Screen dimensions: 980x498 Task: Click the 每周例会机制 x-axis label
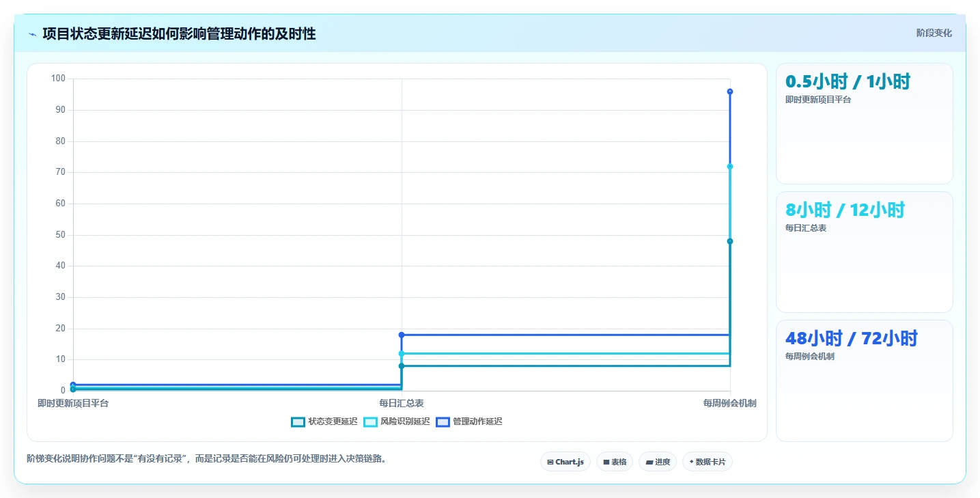point(730,403)
